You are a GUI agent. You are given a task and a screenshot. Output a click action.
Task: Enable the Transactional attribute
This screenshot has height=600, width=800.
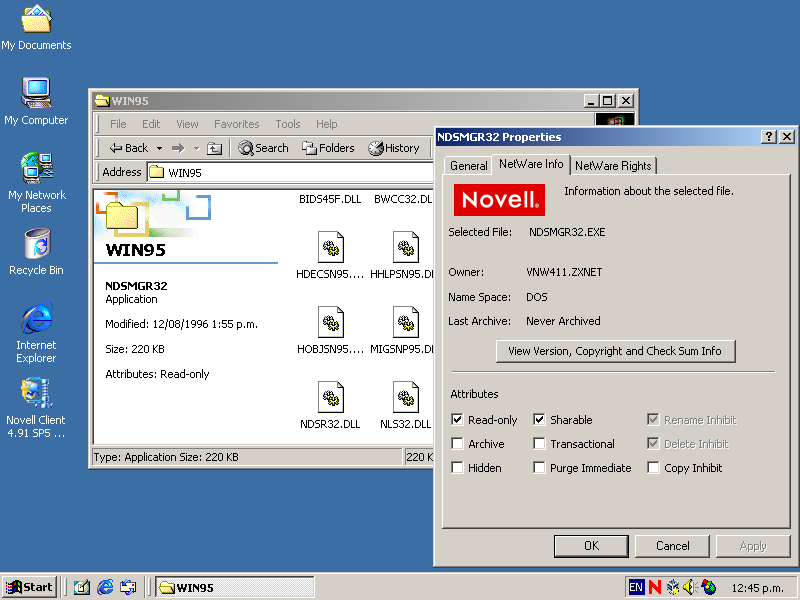click(x=539, y=444)
